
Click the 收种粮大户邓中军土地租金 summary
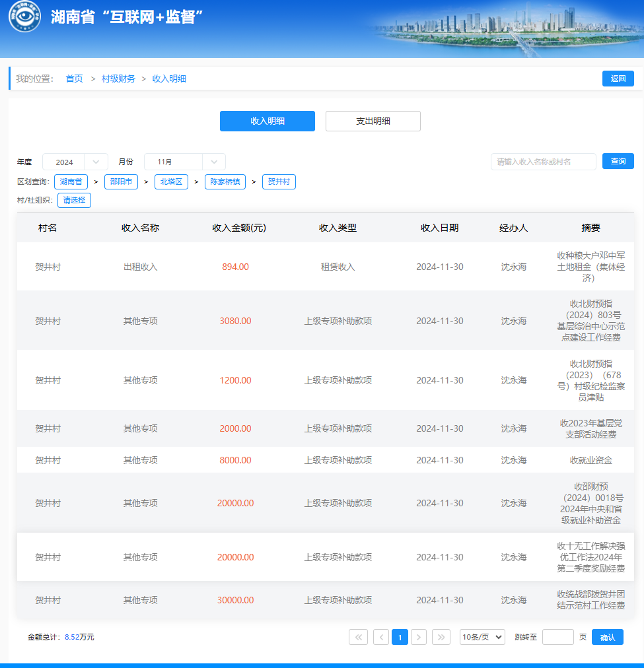[590, 267]
